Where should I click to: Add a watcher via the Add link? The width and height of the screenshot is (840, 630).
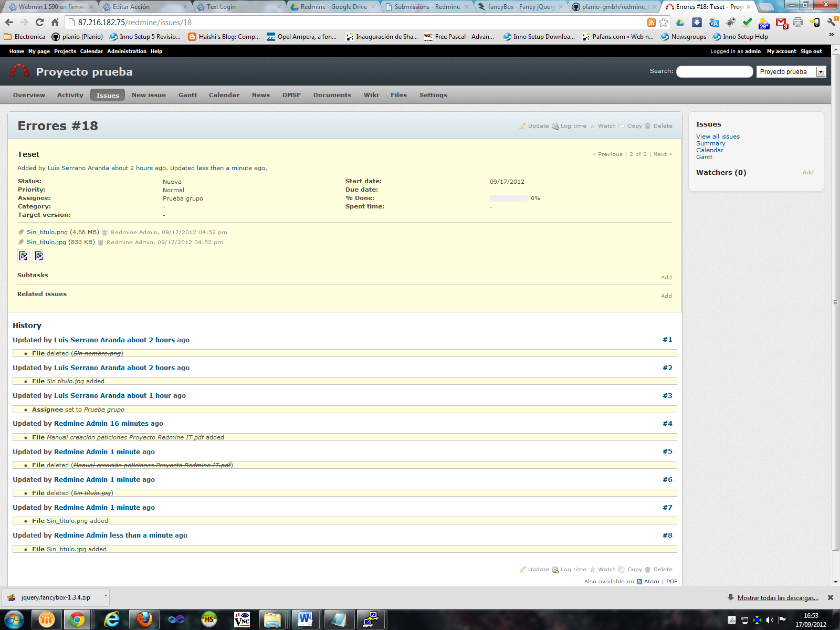807,173
